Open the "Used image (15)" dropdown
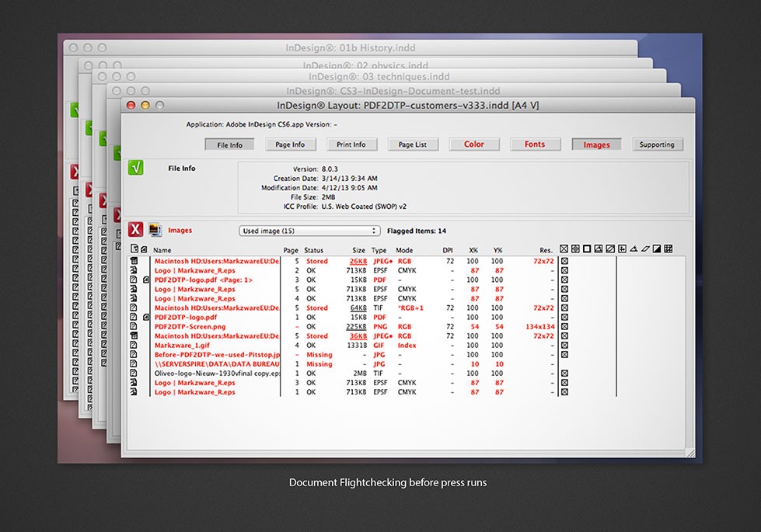 [x=309, y=231]
